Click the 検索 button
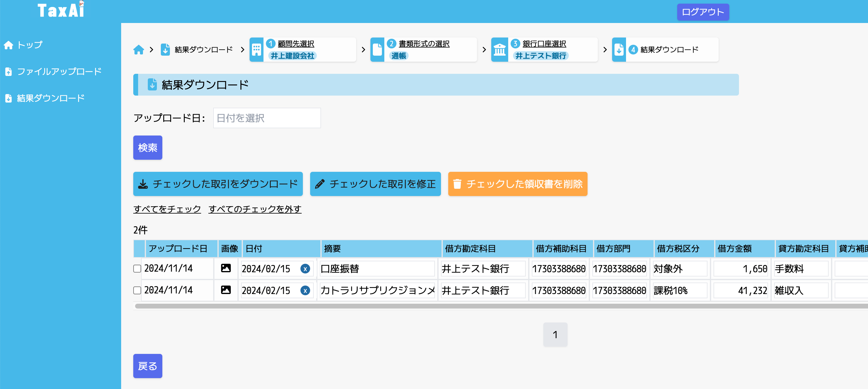The image size is (868, 389). click(147, 147)
